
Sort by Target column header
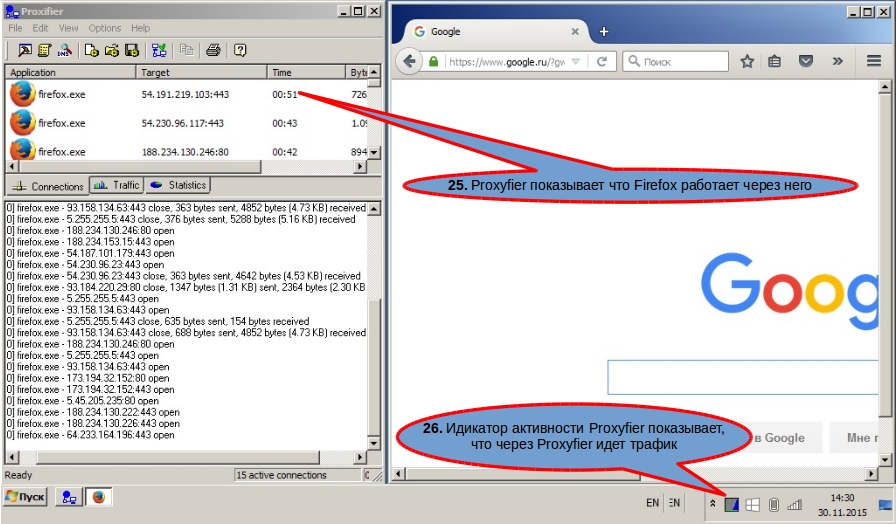click(x=201, y=73)
